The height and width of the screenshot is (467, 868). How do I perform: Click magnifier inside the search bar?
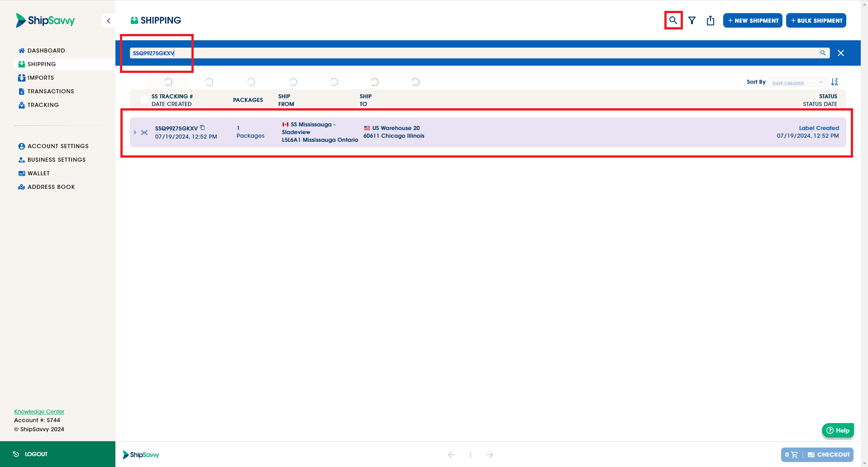[x=823, y=53]
